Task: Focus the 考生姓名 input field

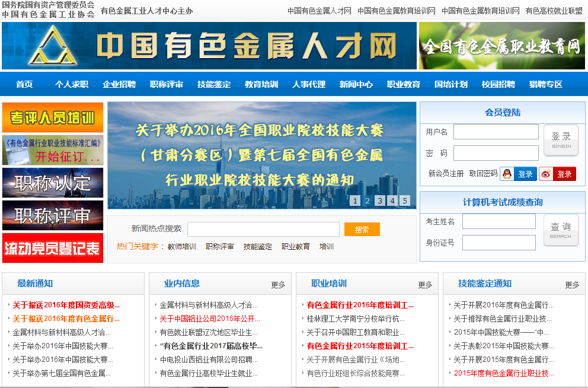Action: tap(498, 221)
